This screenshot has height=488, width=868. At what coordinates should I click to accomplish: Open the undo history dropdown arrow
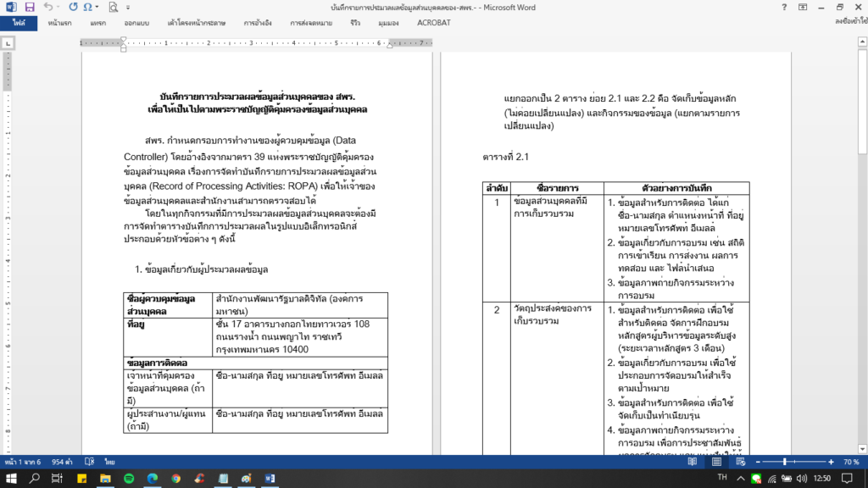tap(58, 7)
